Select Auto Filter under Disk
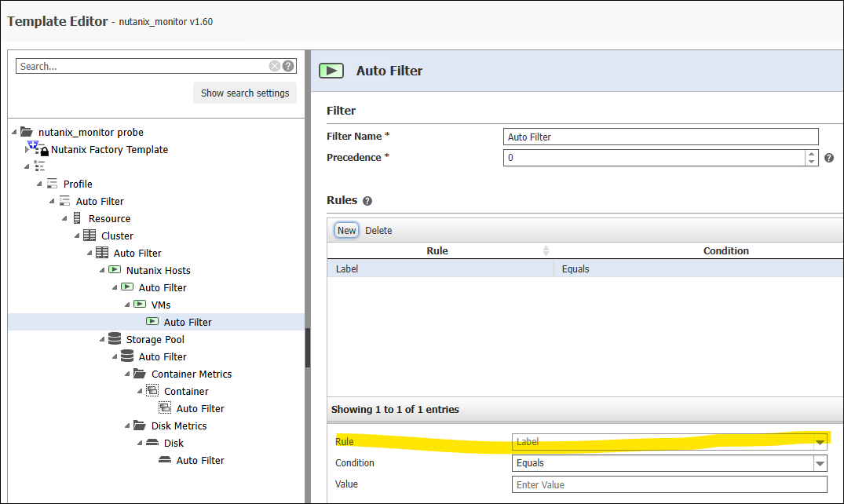 pos(199,460)
